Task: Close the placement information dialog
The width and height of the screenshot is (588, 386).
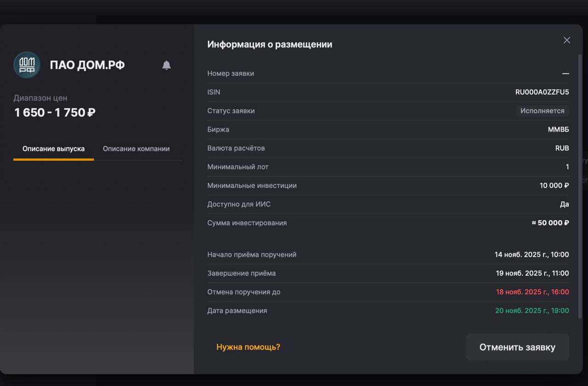Action: pos(567,40)
